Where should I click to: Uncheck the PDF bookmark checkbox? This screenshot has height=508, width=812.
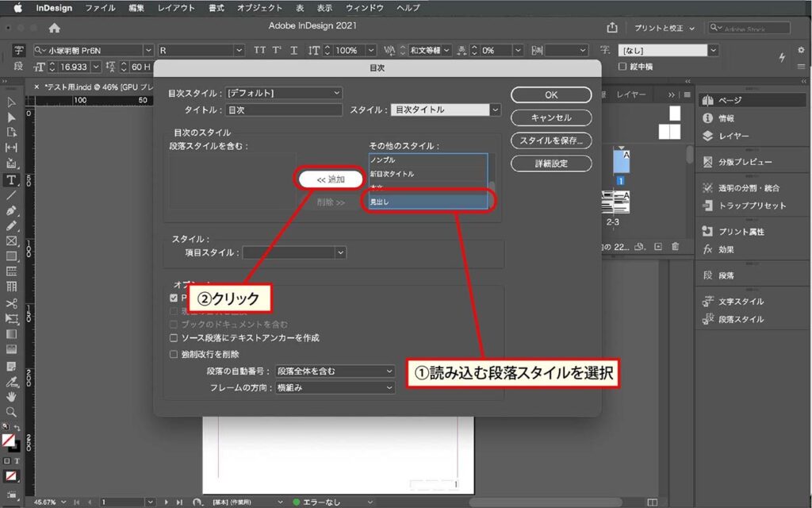coord(174,298)
